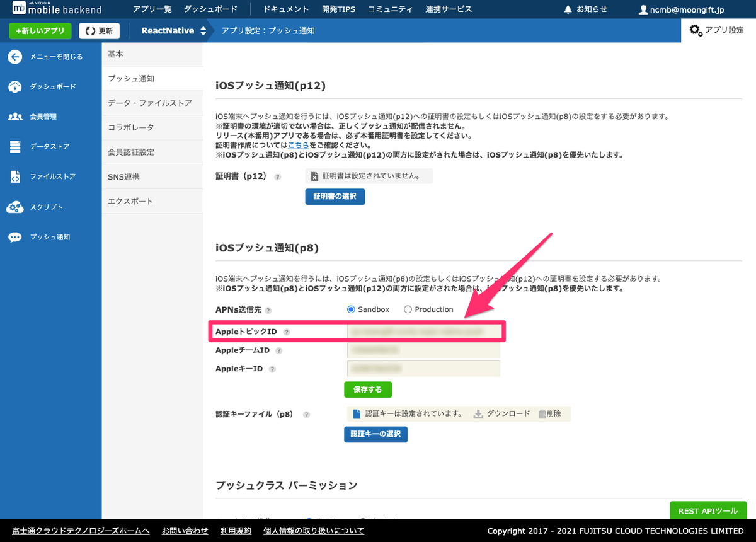Open お問い合わせ footer link
The image size is (756, 542).
185,531
